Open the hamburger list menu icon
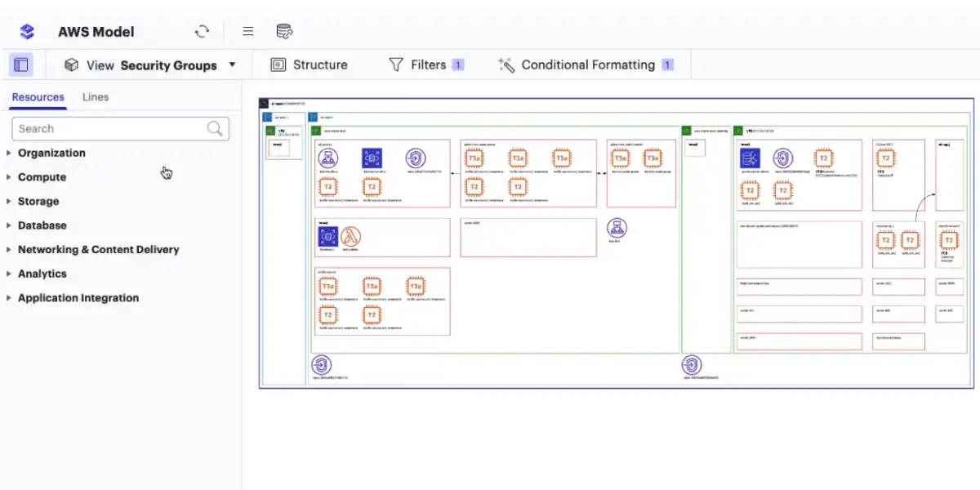This screenshot has width=980, height=490. tap(248, 32)
